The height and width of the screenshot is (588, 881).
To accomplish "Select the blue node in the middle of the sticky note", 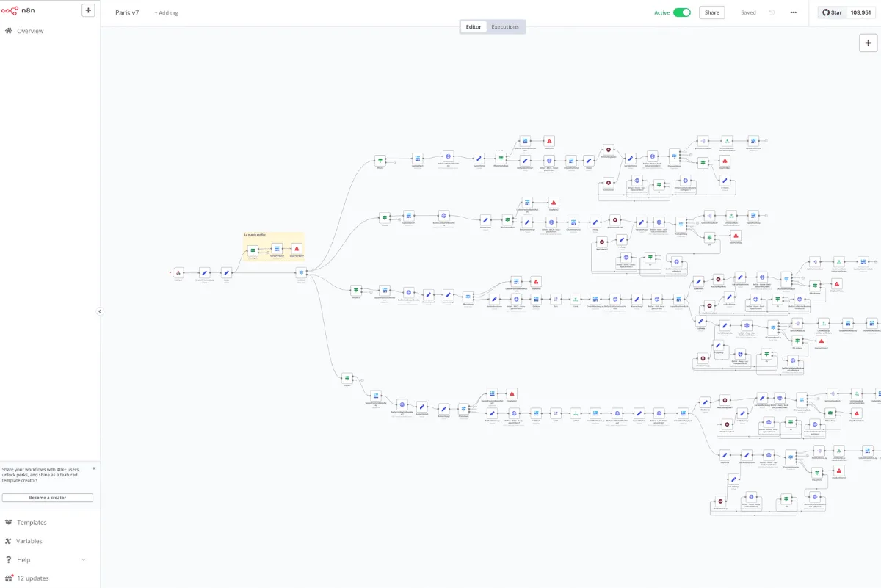I will click(277, 249).
